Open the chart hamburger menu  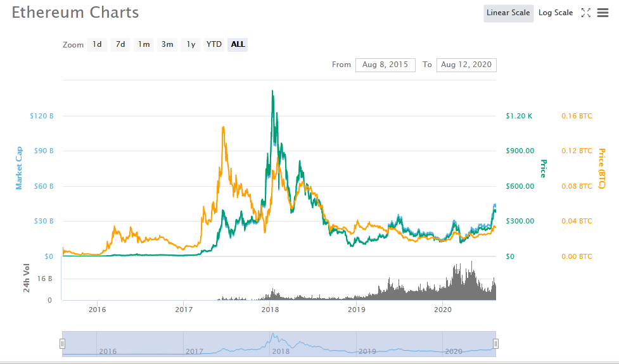click(603, 13)
